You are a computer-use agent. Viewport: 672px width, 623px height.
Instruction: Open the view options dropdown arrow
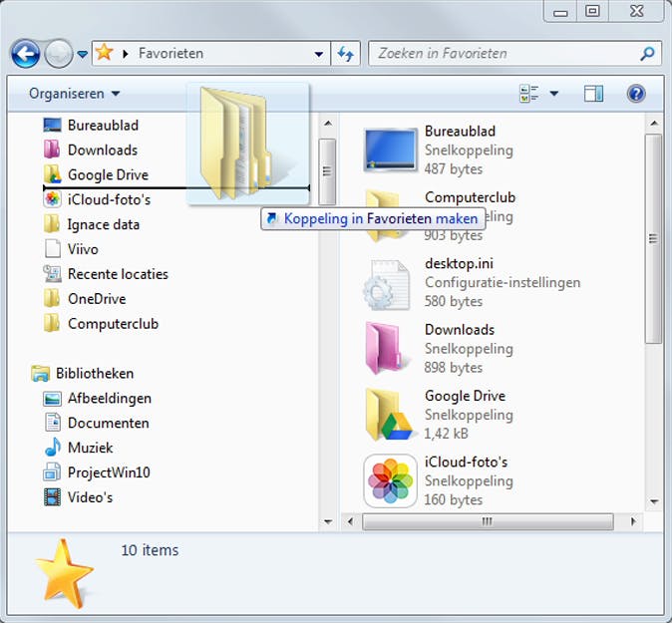click(x=554, y=94)
